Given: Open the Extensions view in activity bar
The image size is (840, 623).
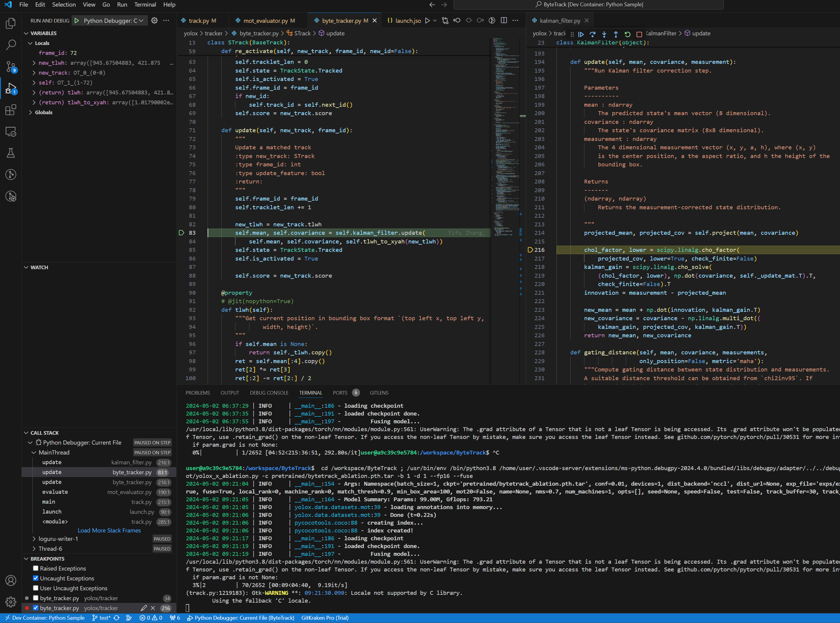Looking at the screenshot, I should tap(10, 110).
